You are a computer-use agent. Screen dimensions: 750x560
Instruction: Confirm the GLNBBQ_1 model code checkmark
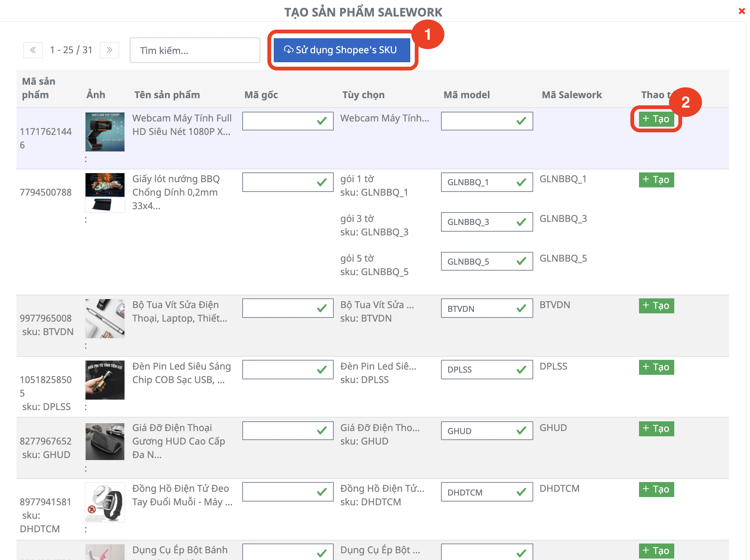[x=521, y=183]
